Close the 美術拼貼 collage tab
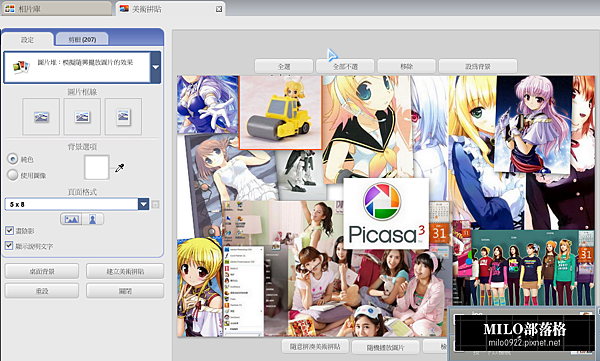Screen dimensions: 600x361 pos(219,9)
